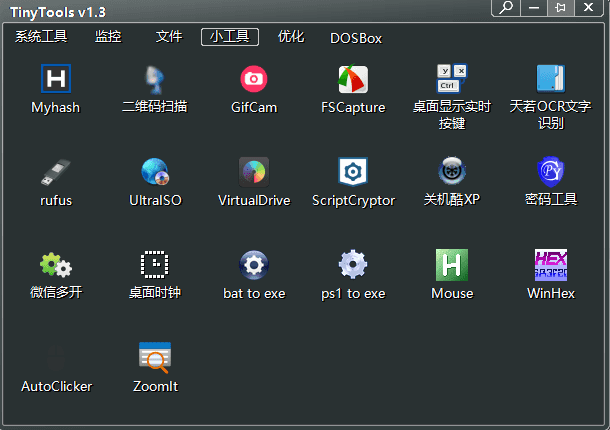610x430 pixels.
Task: Open the FSCapture icon
Action: click(x=353, y=79)
